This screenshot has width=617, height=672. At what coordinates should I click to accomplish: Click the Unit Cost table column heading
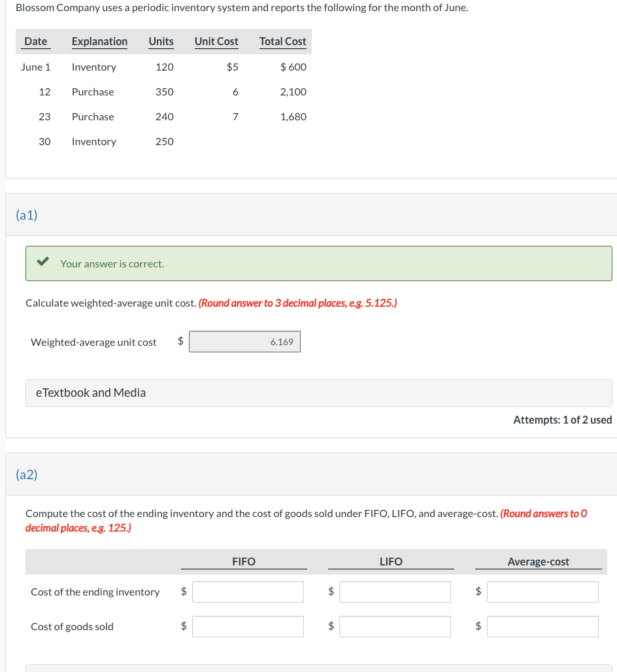[216, 41]
